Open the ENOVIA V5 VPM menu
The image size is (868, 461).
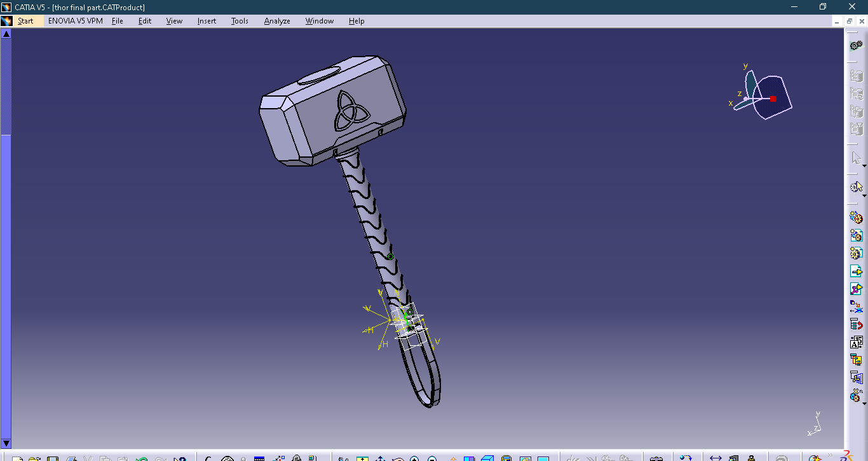pyautogui.click(x=76, y=21)
